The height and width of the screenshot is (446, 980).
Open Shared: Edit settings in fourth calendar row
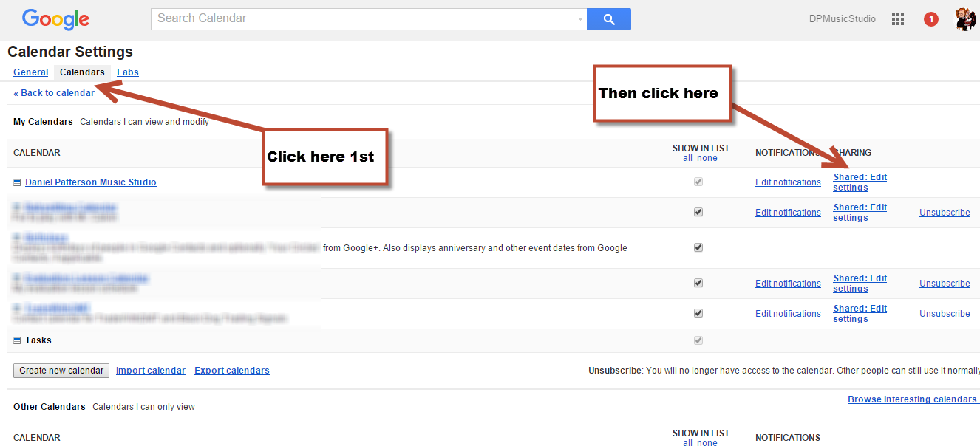tap(860, 284)
